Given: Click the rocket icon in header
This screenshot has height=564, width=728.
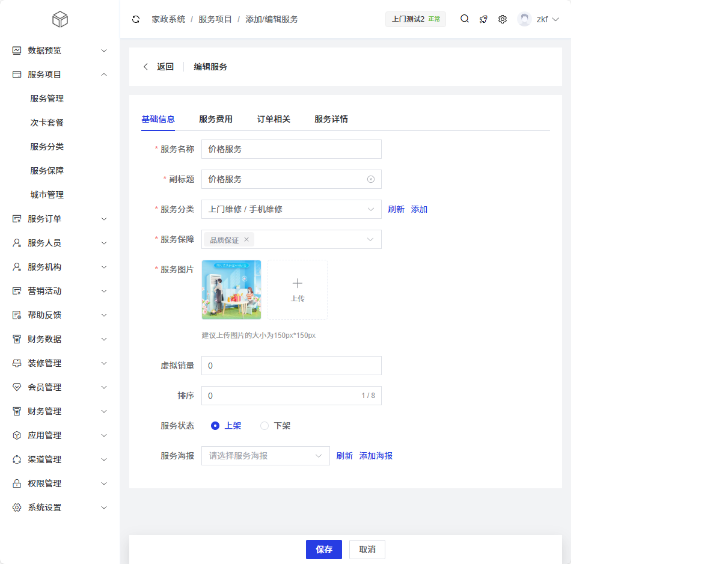Looking at the screenshot, I should click(483, 19).
